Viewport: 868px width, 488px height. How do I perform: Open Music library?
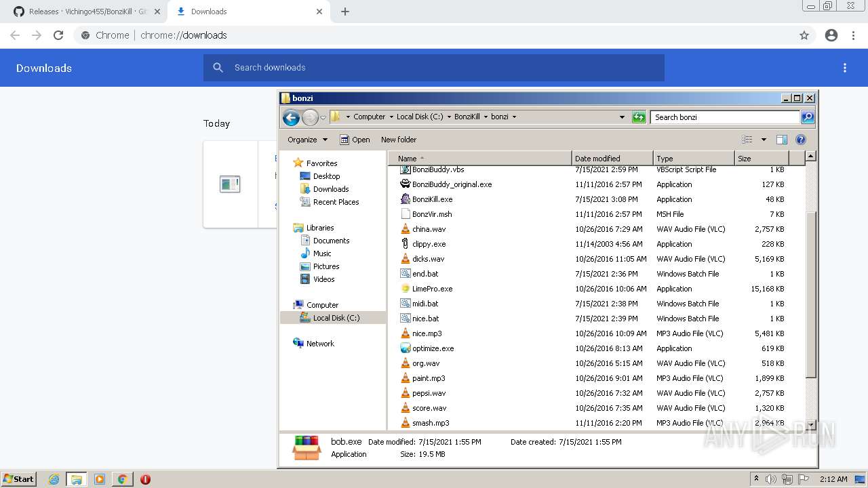click(322, 253)
